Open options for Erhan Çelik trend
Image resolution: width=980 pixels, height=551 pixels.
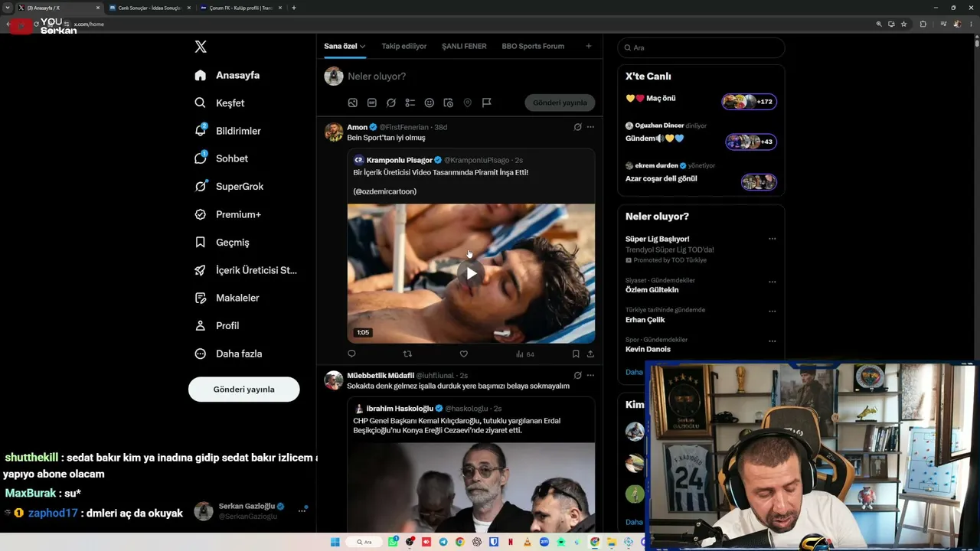[x=772, y=311]
